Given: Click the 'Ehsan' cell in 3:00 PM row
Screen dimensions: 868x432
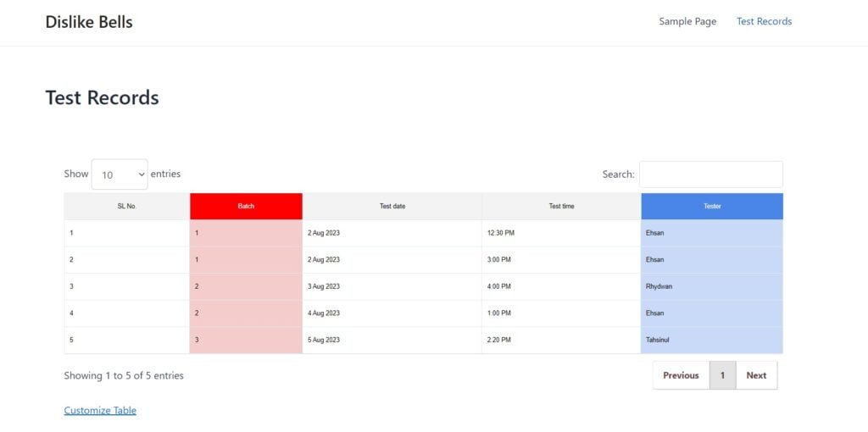Looking at the screenshot, I should coord(712,260).
